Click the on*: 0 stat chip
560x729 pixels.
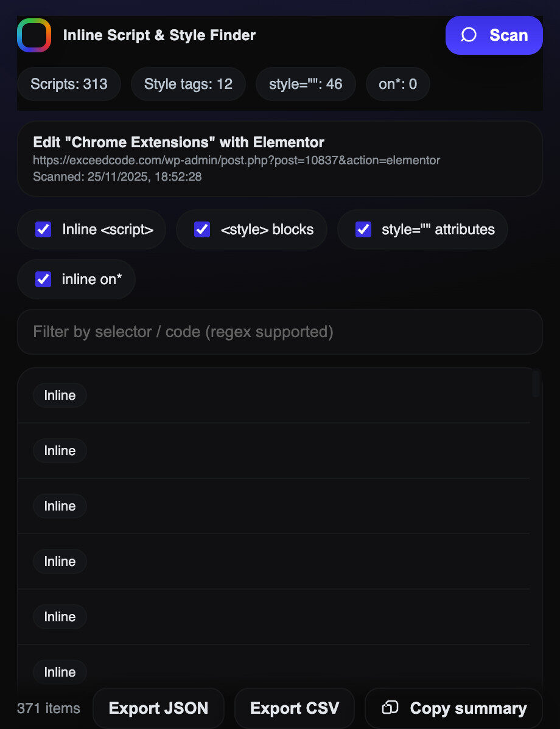(x=397, y=84)
